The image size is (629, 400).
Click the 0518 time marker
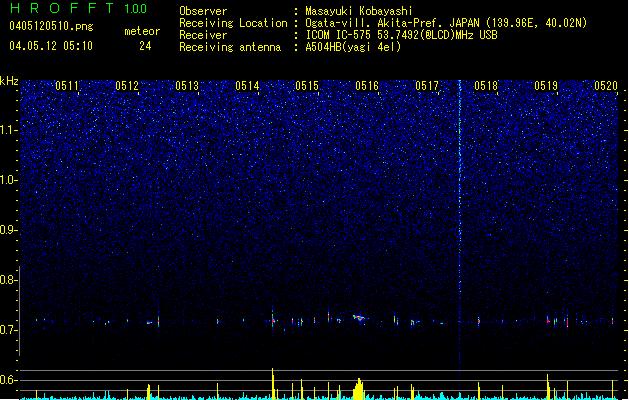click(486, 86)
